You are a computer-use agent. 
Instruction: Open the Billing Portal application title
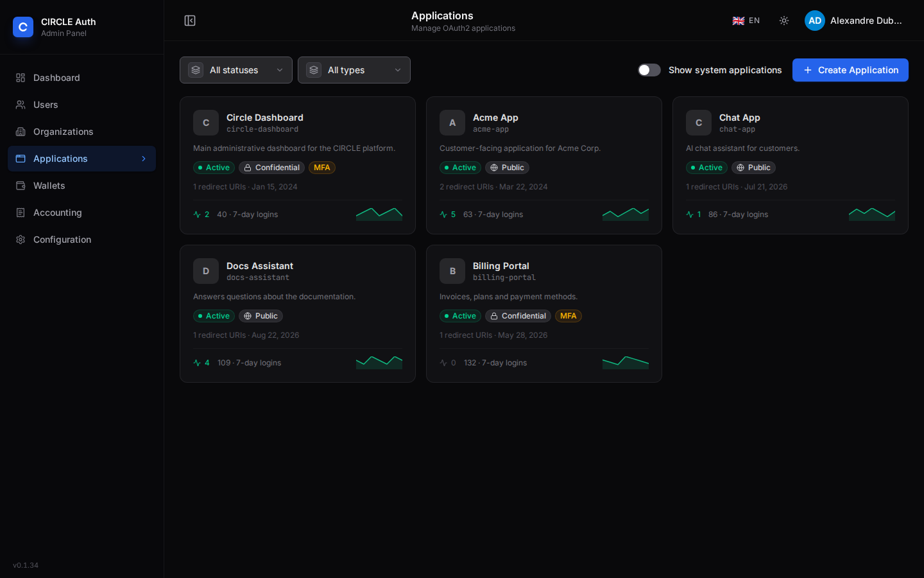pyautogui.click(x=501, y=266)
